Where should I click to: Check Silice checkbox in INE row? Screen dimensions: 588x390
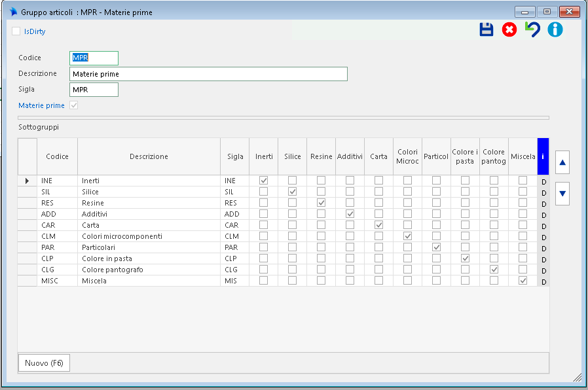pos(293,181)
